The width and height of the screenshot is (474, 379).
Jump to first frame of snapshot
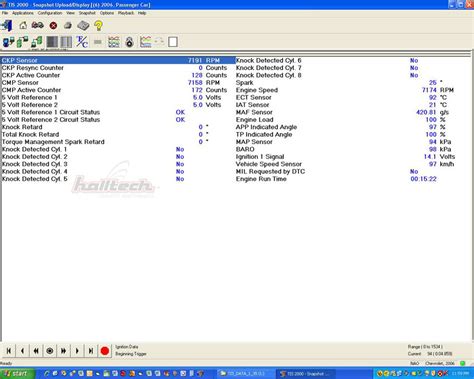point(9,351)
